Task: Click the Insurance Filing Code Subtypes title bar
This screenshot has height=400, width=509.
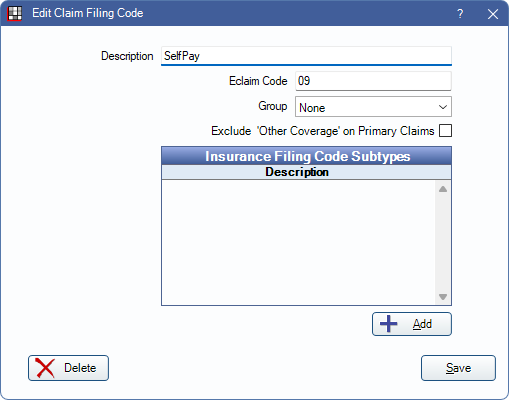Action: [306, 156]
